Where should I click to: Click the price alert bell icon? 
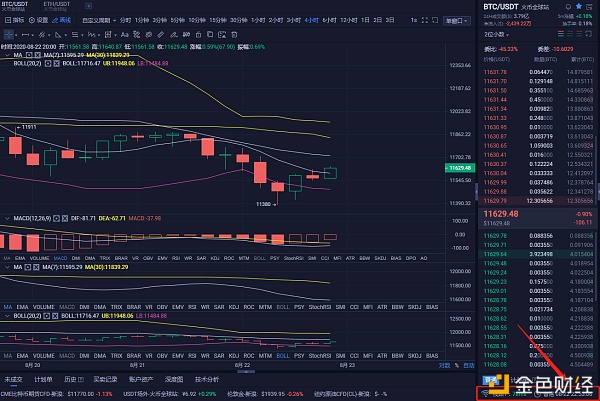tap(568, 7)
